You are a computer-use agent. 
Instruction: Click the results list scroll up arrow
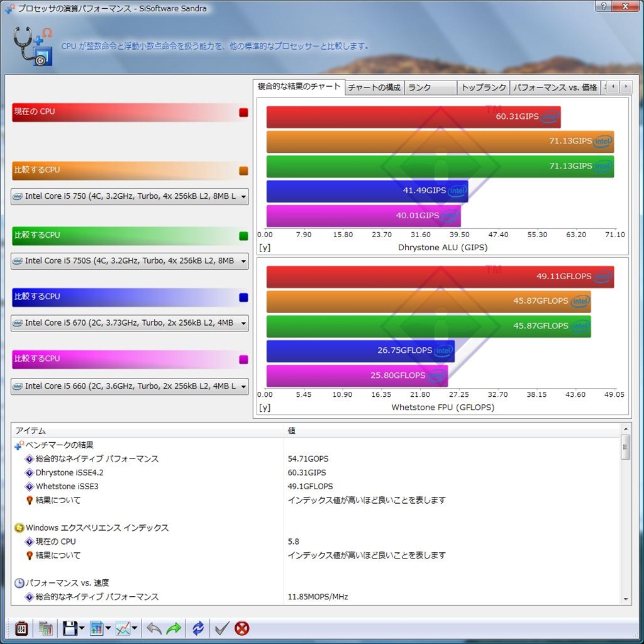pyautogui.click(x=626, y=429)
